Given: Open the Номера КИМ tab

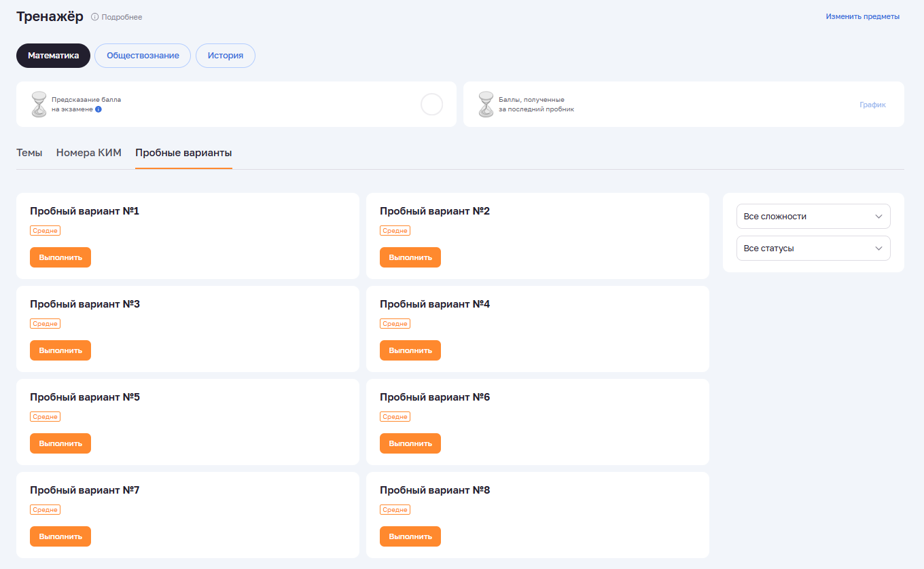Looking at the screenshot, I should coord(89,153).
